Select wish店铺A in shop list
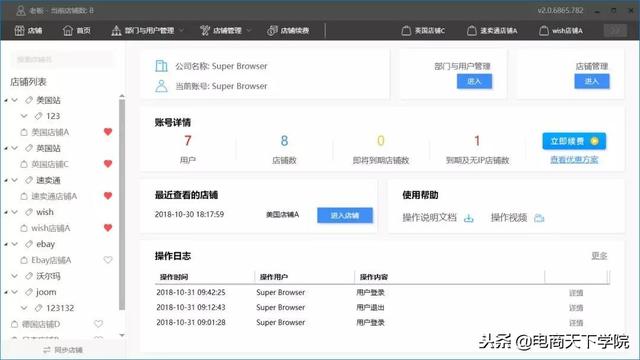Image resolution: width=640 pixels, height=360 pixels. click(x=51, y=228)
